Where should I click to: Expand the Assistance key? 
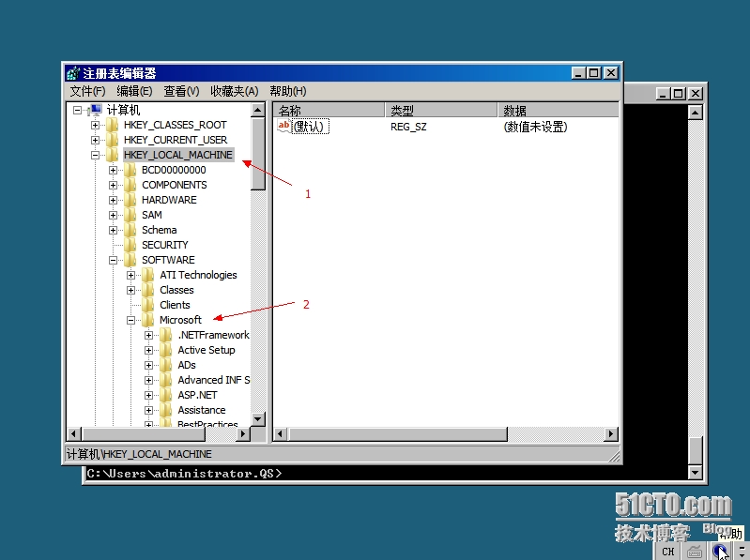click(x=148, y=411)
